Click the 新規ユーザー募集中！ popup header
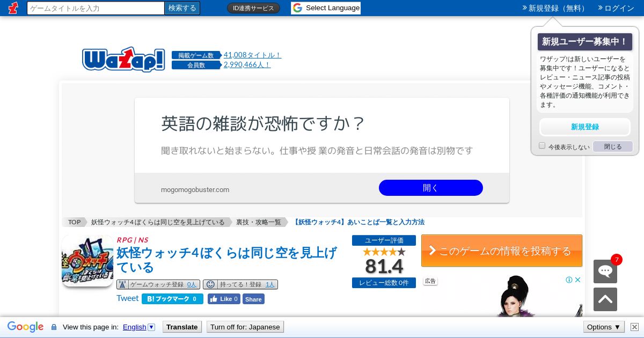Image resolution: width=644 pixels, height=338 pixels. pyautogui.click(x=585, y=42)
